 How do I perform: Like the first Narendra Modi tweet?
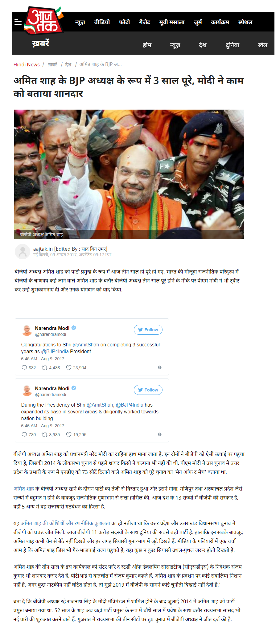pyautogui.click(x=69, y=368)
